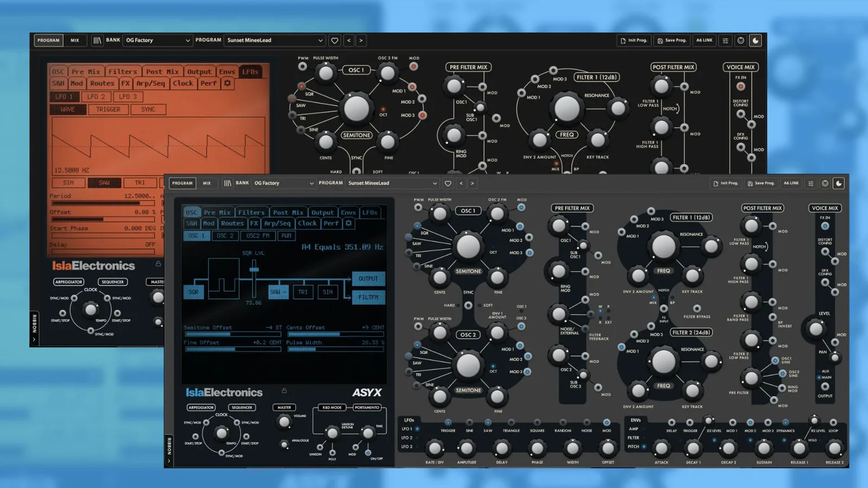Open settings sliders icon in front window
This screenshot has height=488, width=868.
[x=811, y=183]
